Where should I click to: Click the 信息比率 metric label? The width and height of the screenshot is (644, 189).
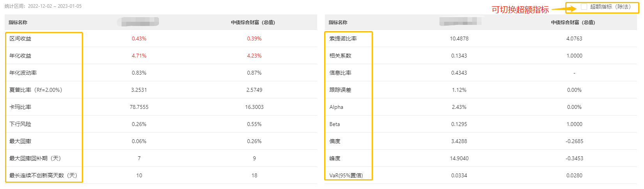(x=340, y=73)
